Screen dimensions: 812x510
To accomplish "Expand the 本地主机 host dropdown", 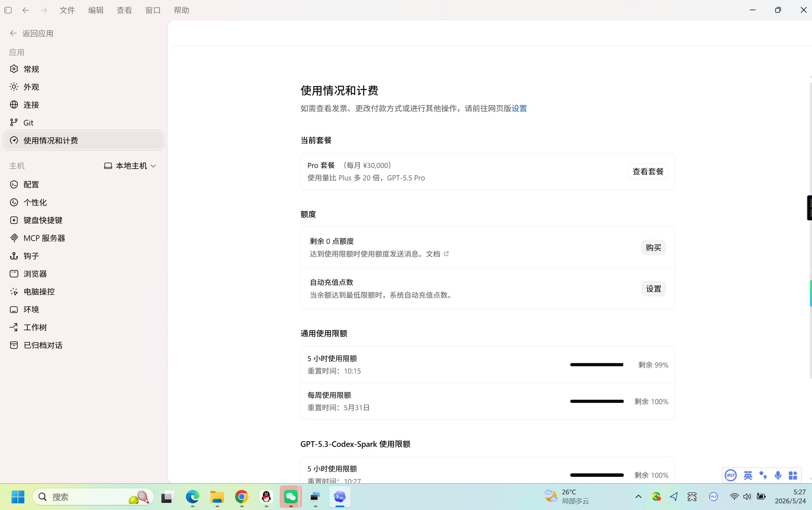I will tap(130, 166).
